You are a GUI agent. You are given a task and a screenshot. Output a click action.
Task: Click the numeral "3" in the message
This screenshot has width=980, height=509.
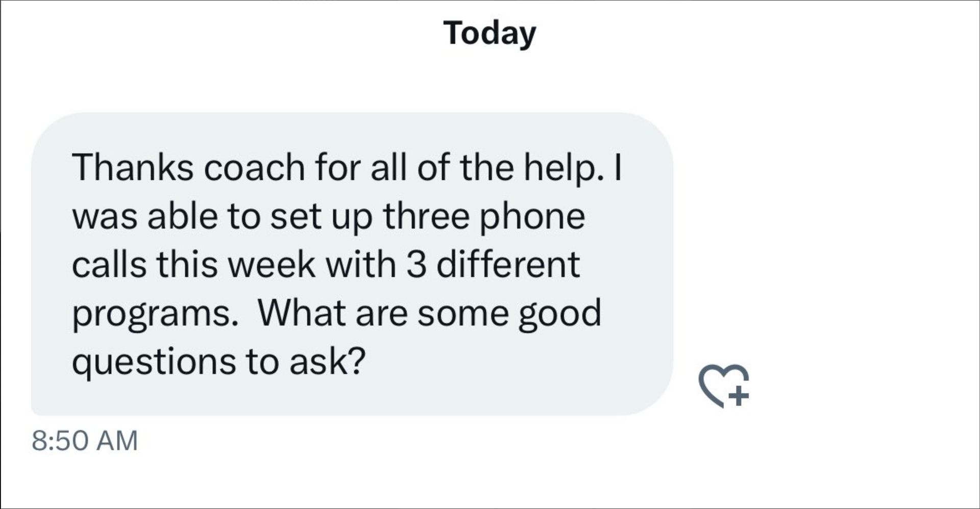[x=416, y=265]
